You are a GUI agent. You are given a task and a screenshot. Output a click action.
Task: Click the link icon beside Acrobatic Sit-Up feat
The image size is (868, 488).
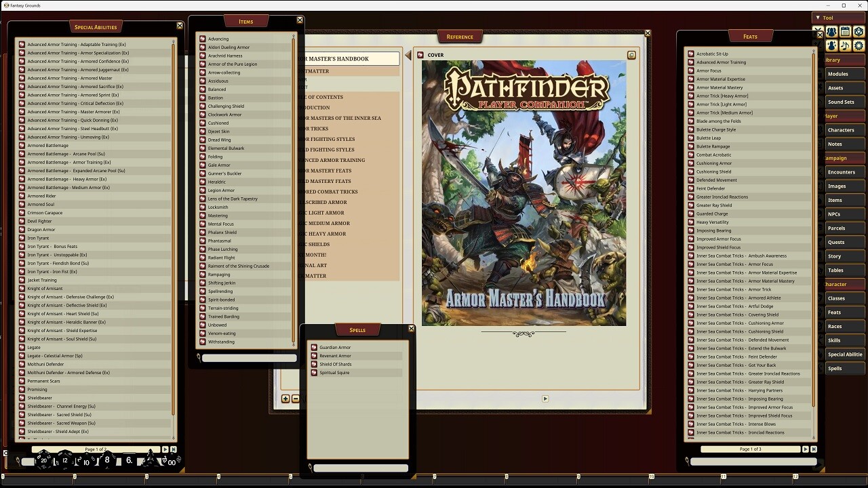coord(691,54)
